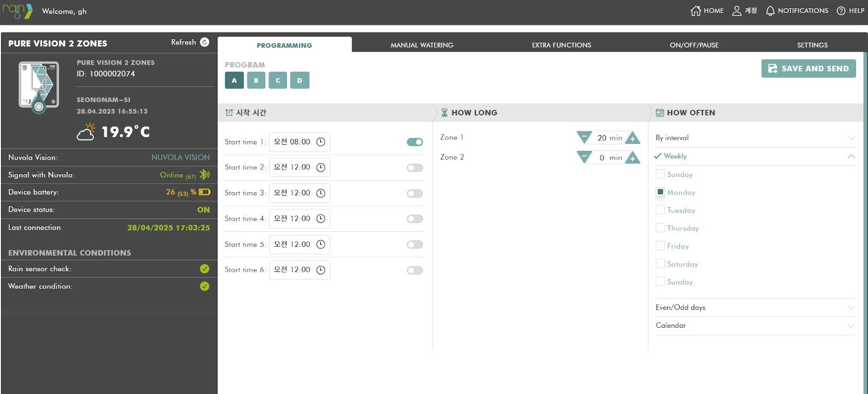Expand the Calendar section
Viewport: 868px width, 394px height.
755,326
